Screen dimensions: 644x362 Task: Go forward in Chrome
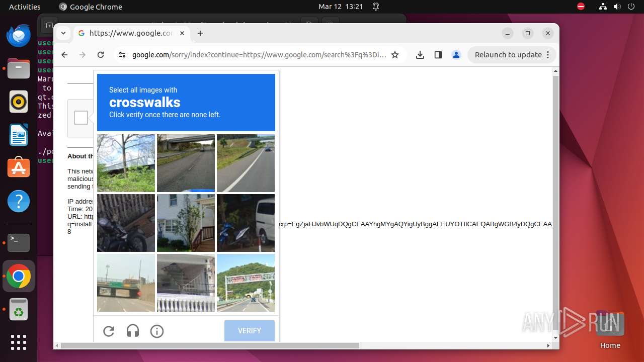click(x=83, y=55)
